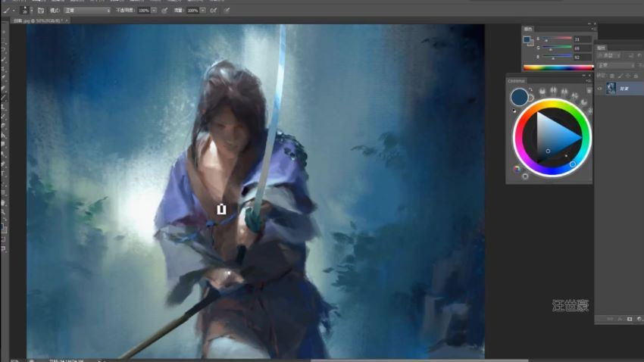
Task: Open the brush blend Mode dropdown
Action: pyautogui.click(x=87, y=11)
